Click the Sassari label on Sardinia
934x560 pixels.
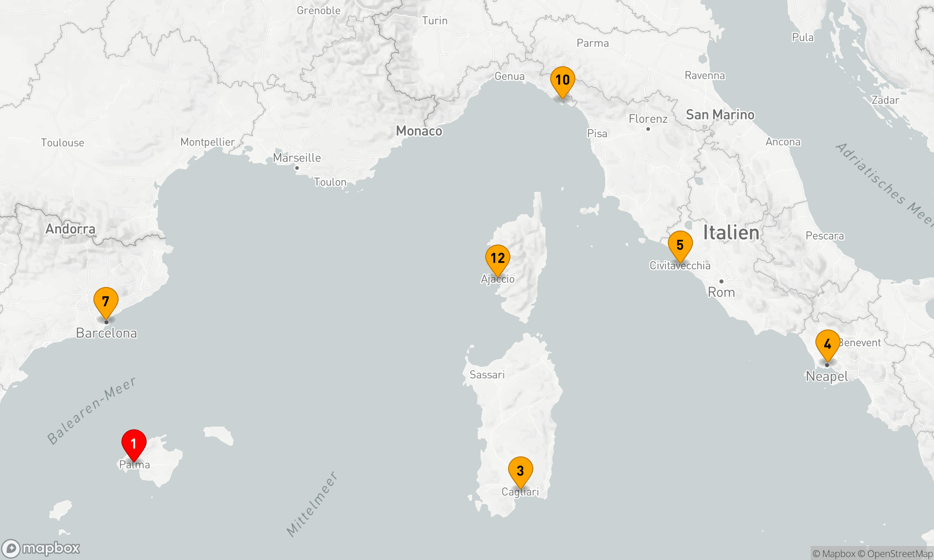(487, 375)
